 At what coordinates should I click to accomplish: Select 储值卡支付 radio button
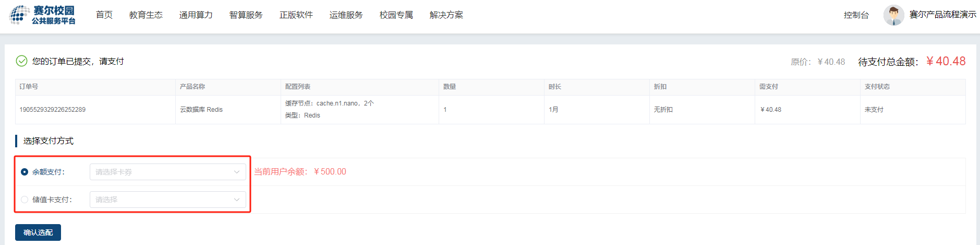click(25, 200)
